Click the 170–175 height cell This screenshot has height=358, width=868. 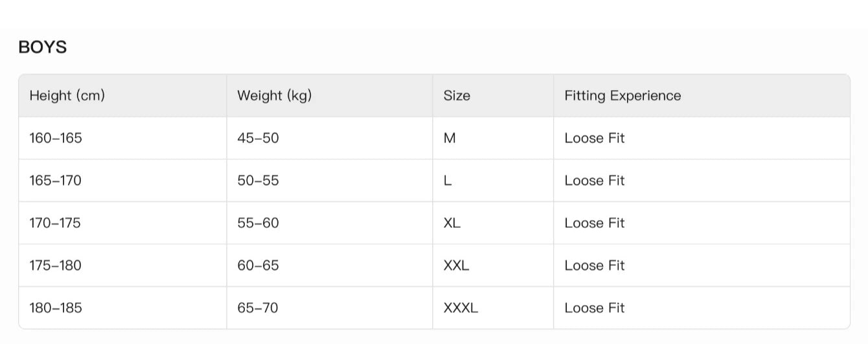click(55, 223)
